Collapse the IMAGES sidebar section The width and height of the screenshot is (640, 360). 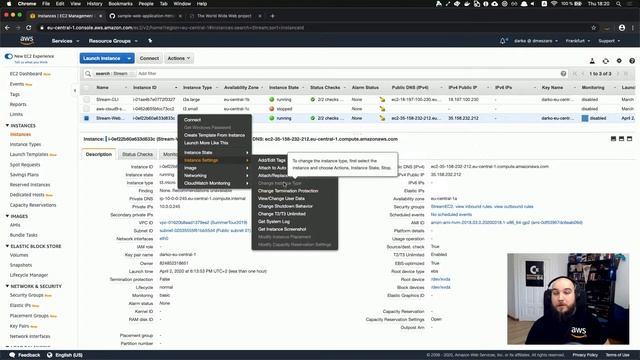[7, 216]
